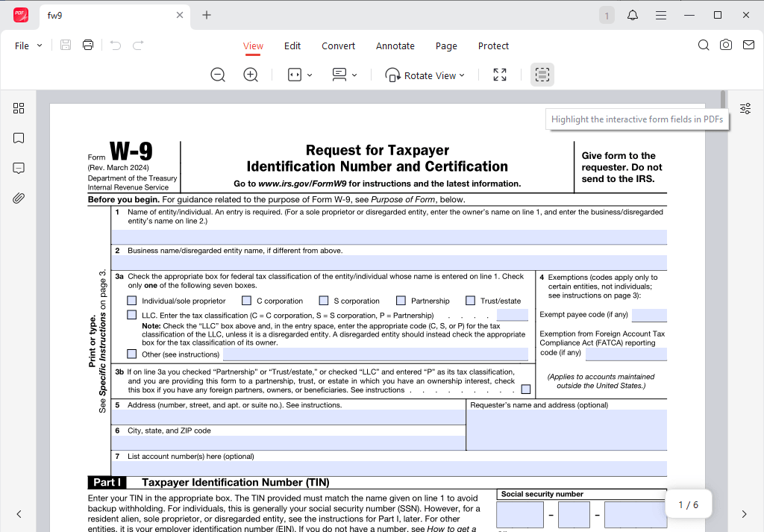
Task: Switch to the Annotate tab
Action: pos(395,46)
